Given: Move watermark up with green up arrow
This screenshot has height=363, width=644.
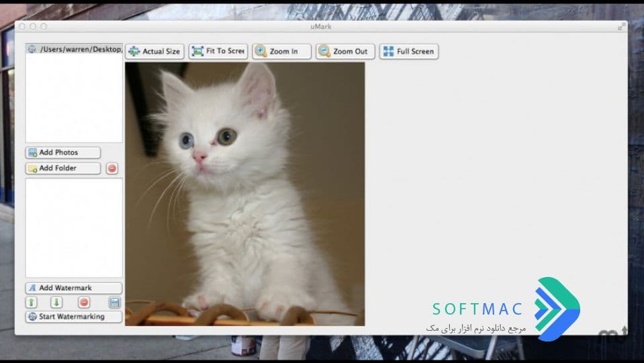Looking at the screenshot, I should (x=32, y=302).
